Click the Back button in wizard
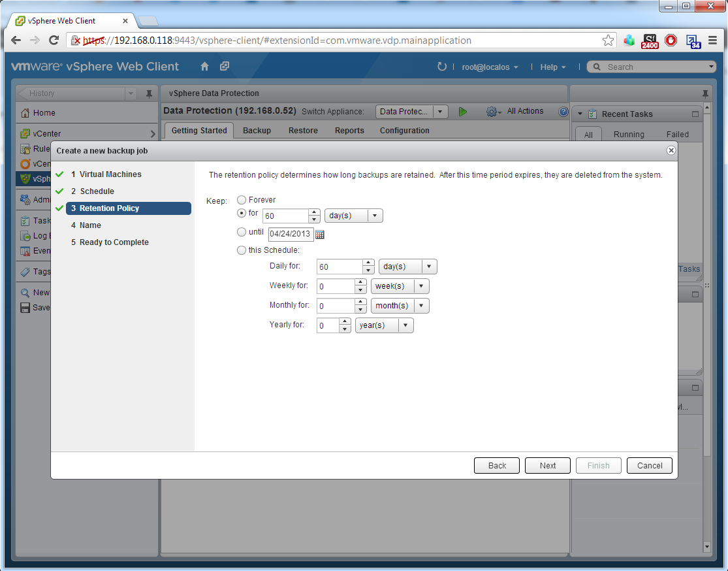The image size is (728, 571). (x=497, y=466)
